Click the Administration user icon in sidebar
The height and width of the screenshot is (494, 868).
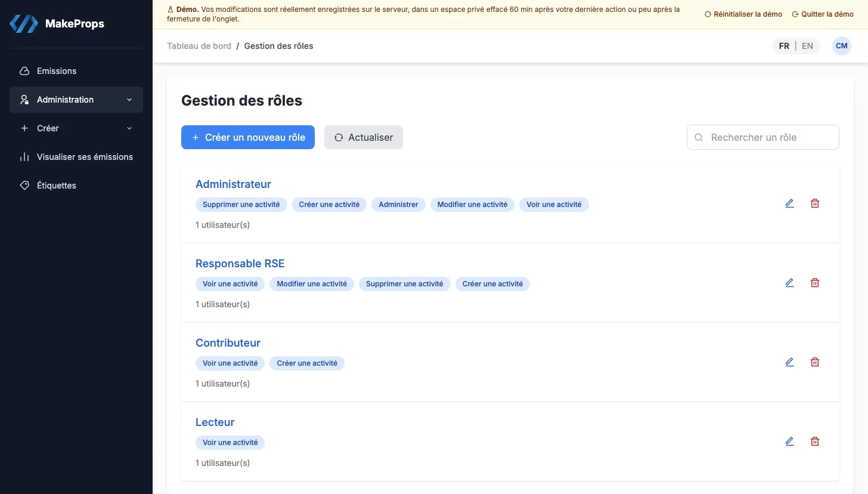tap(24, 100)
